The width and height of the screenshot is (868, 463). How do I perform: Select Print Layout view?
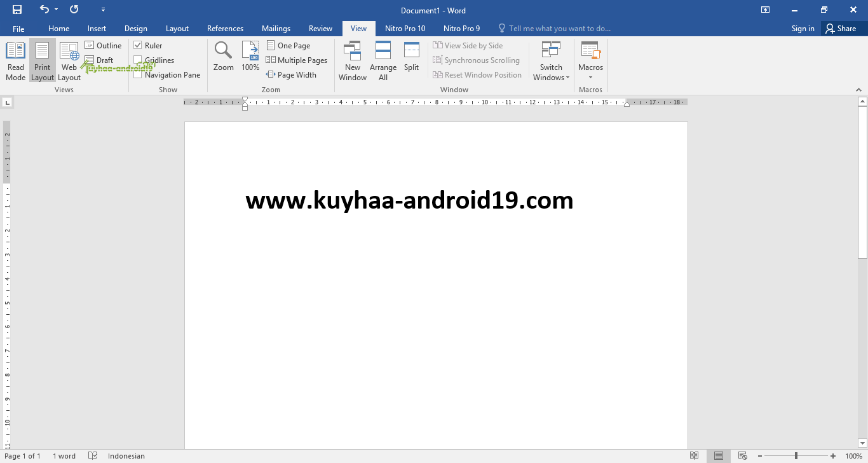click(x=43, y=61)
